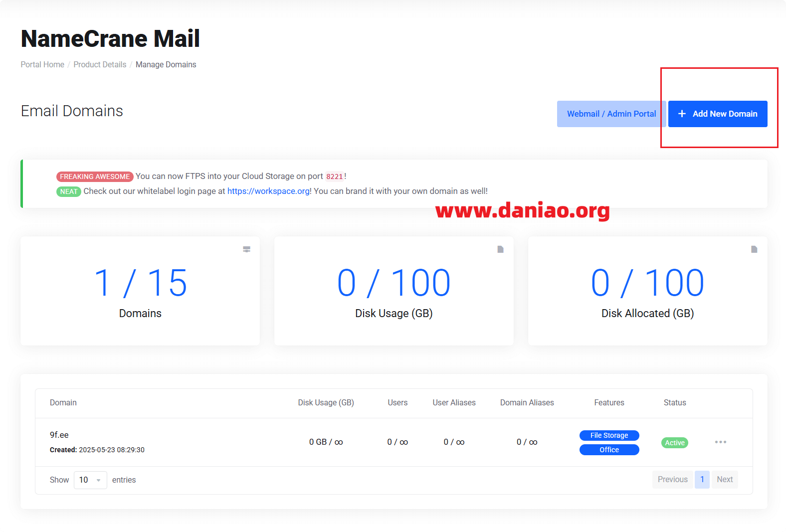Sort by User Aliases column header
Viewport: 786px width, 532px height.
tap(454, 402)
